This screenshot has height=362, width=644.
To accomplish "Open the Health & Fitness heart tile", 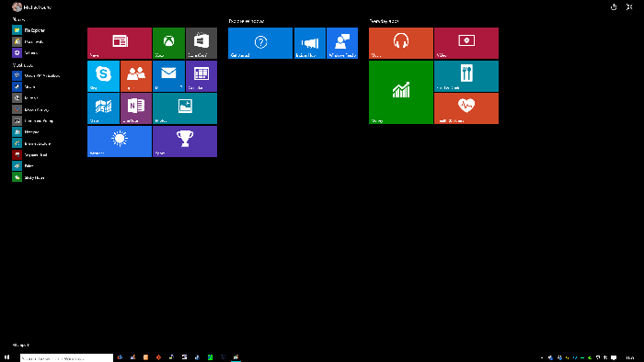I will [x=466, y=108].
